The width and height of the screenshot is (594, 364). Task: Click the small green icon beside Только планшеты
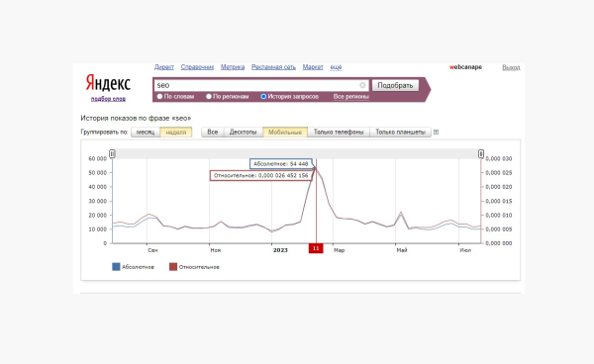pos(436,133)
